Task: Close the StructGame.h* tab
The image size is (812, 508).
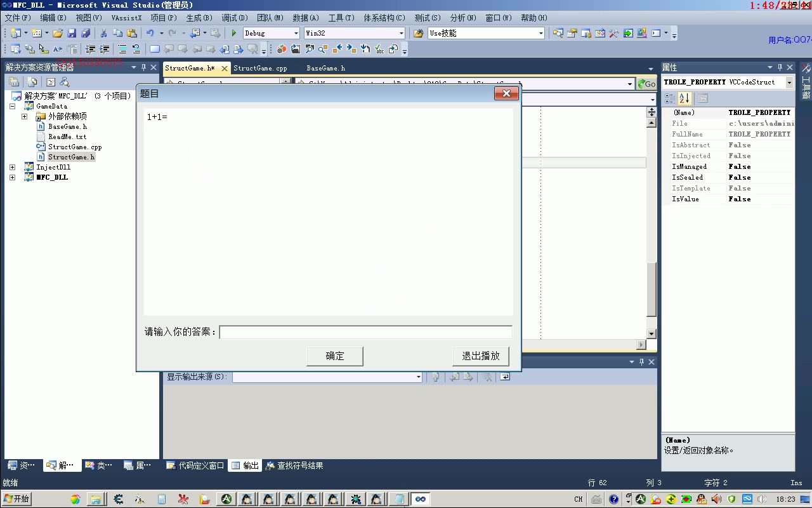Action: coord(225,69)
